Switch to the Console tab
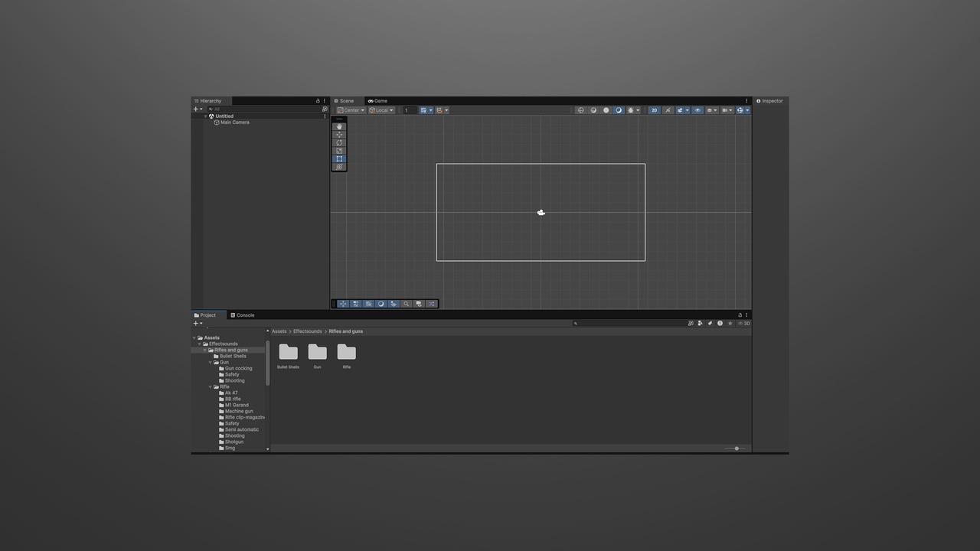The height and width of the screenshot is (551, 980). click(243, 315)
